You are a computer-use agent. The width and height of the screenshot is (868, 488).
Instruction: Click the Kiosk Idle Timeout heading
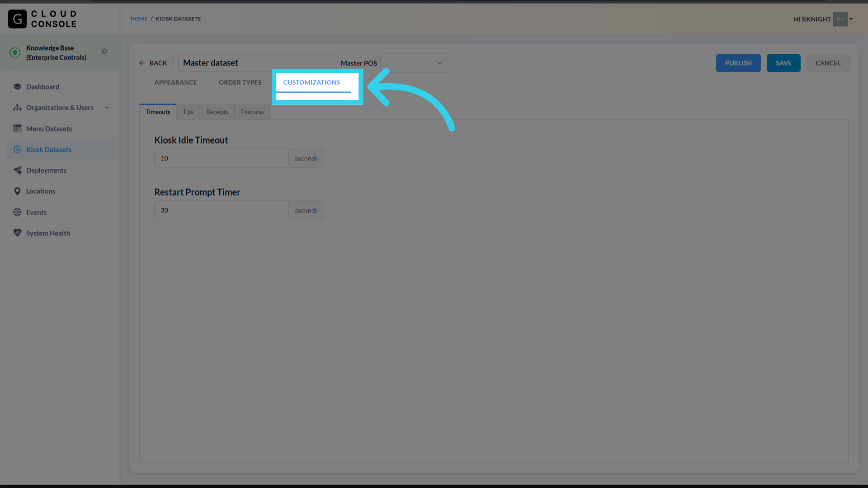[x=191, y=140]
